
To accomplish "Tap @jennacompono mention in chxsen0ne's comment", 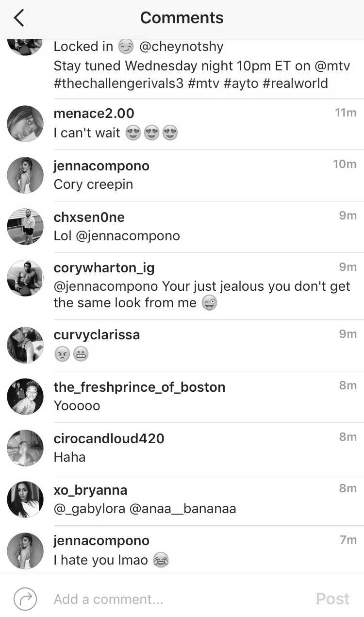I will (x=128, y=236).
